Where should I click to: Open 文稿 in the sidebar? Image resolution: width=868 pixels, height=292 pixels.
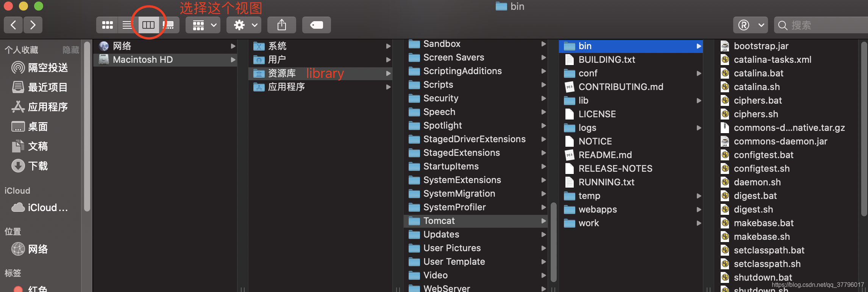click(x=30, y=146)
